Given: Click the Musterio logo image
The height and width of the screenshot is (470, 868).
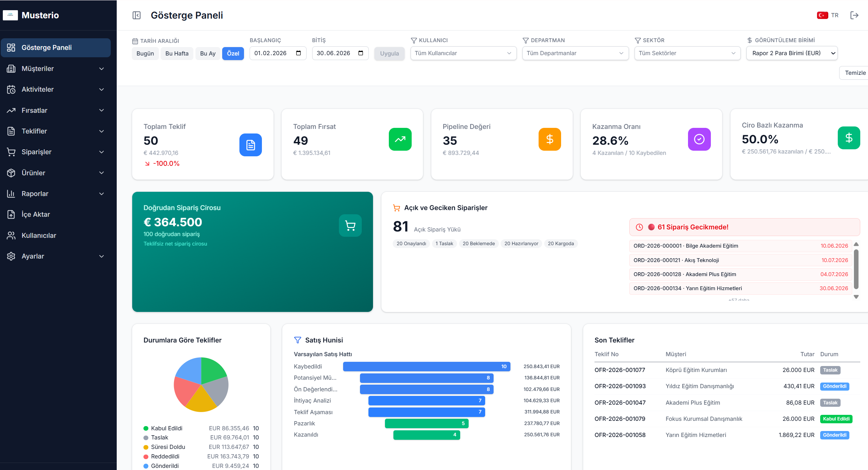Looking at the screenshot, I should click(x=10, y=15).
